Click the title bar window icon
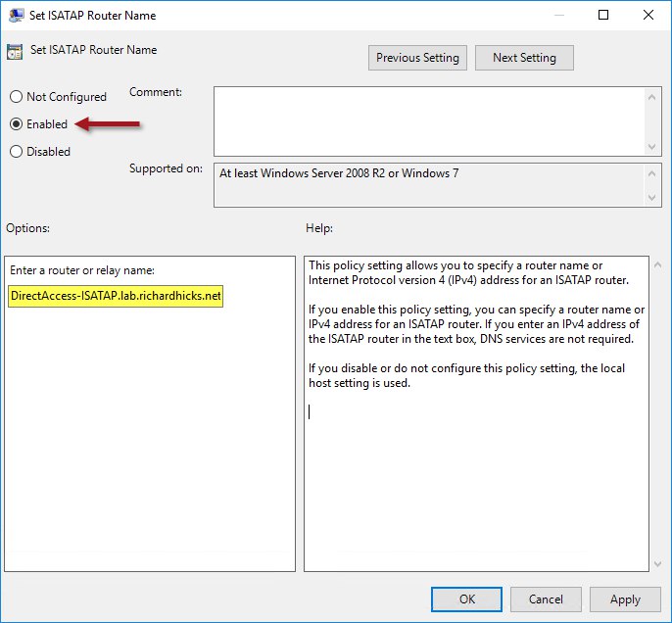Viewport: 672px width, 623px height. (16, 16)
